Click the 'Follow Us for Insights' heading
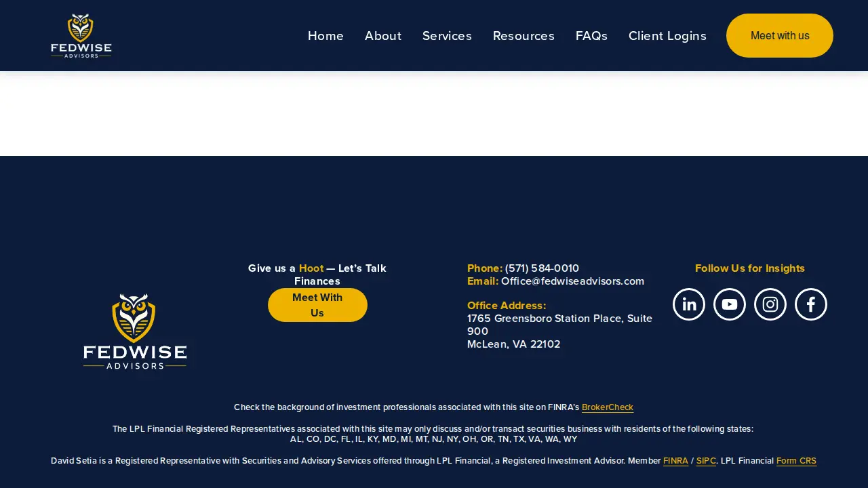Screen dimensions: 868x488 [x=750, y=268]
